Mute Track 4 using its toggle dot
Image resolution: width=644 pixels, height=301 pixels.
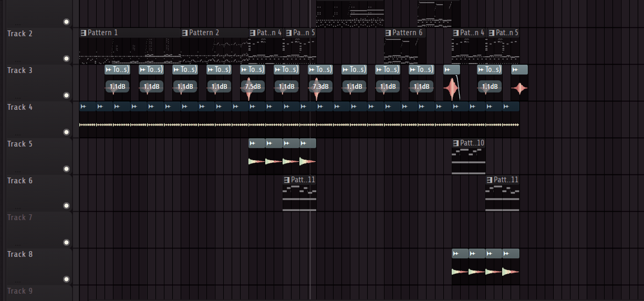pyautogui.click(x=66, y=132)
